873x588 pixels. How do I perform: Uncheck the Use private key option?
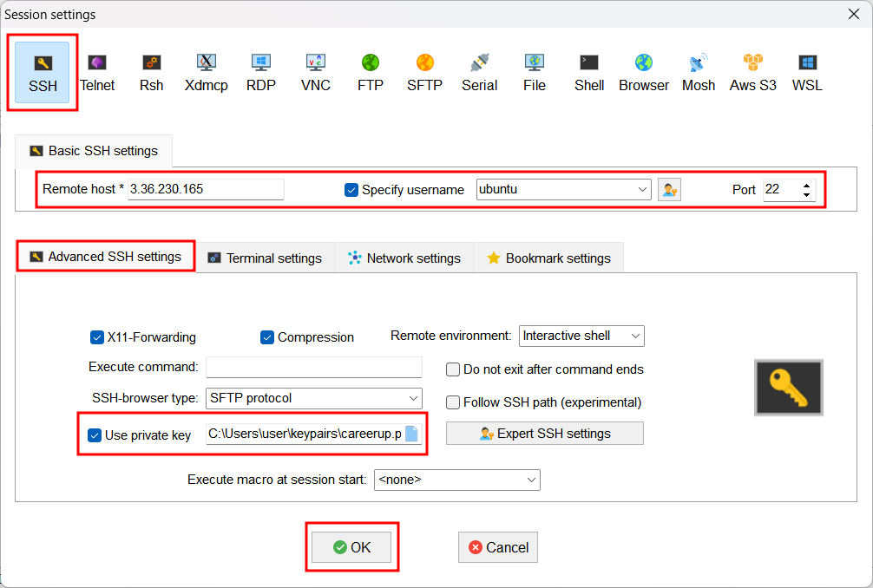click(94, 435)
